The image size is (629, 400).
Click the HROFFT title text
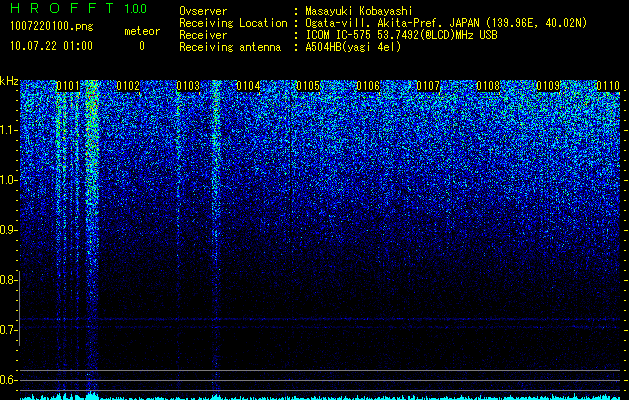pyautogui.click(x=62, y=8)
